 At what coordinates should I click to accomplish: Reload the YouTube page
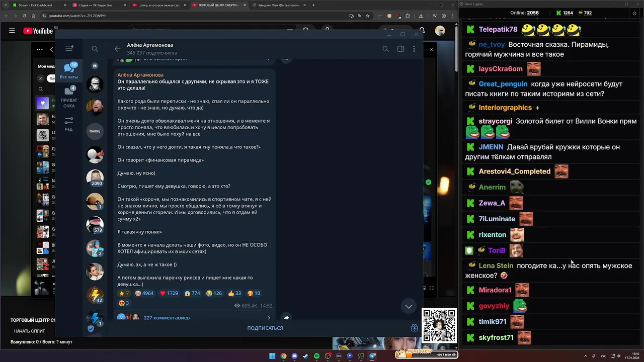click(24, 16)
